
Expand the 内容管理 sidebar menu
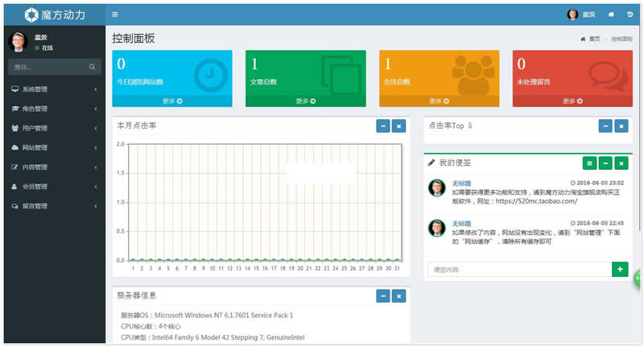[x=52, y=167]
